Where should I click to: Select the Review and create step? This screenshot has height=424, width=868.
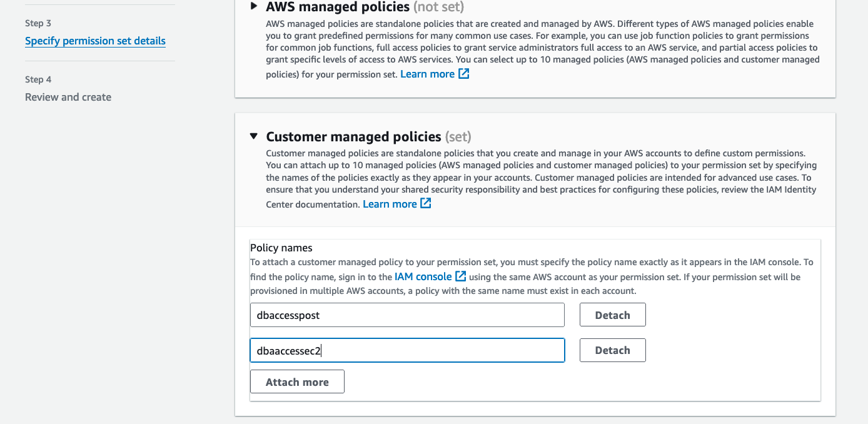68,97
